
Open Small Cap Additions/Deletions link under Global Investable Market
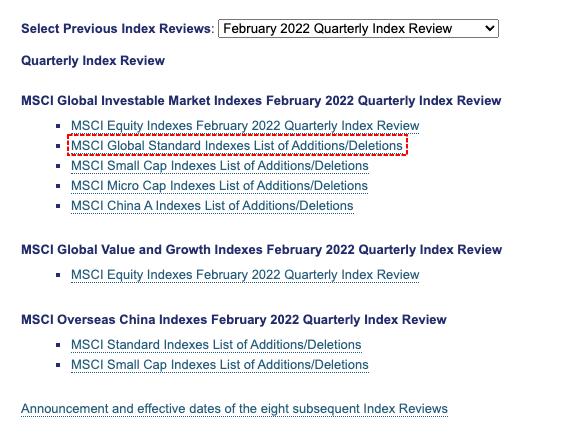point(220,166)
